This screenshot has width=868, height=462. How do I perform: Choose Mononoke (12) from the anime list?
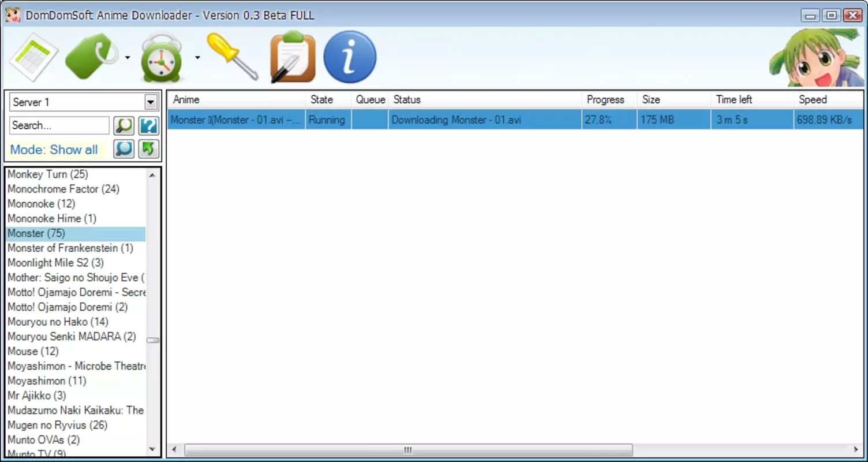(x=76, y=203)
